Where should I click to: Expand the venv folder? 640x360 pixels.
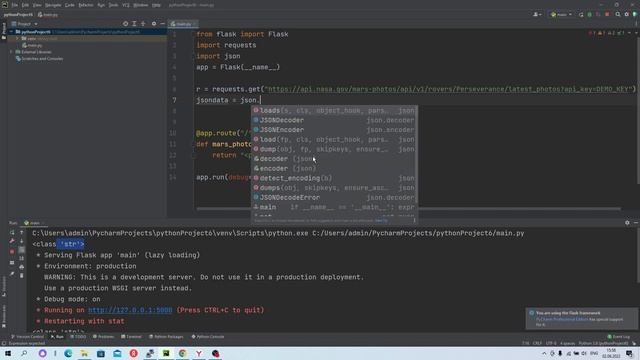pyautogui.click(x=18, y=38)
